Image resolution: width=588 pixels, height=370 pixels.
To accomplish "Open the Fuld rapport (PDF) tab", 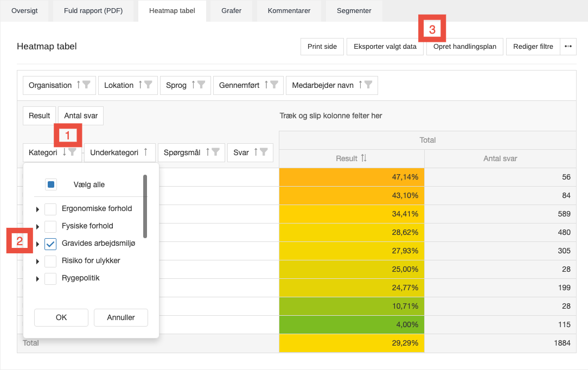I will [x=93, y=11].
